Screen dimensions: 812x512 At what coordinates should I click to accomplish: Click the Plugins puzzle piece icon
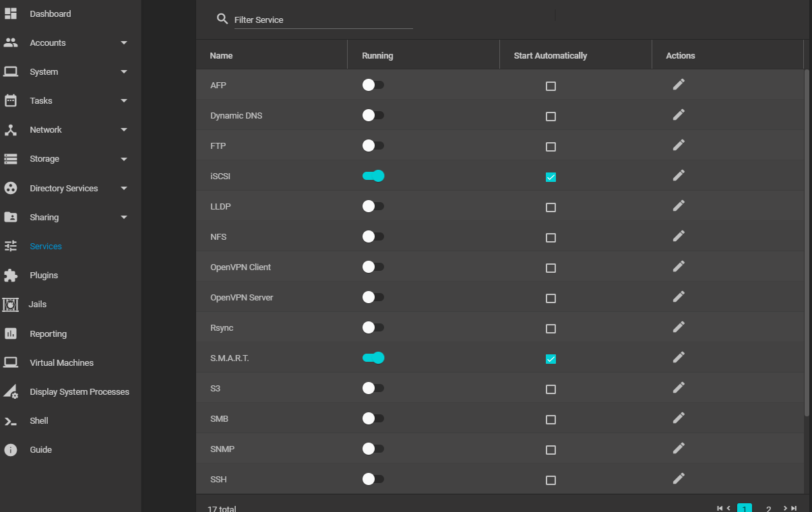point(11,276)
